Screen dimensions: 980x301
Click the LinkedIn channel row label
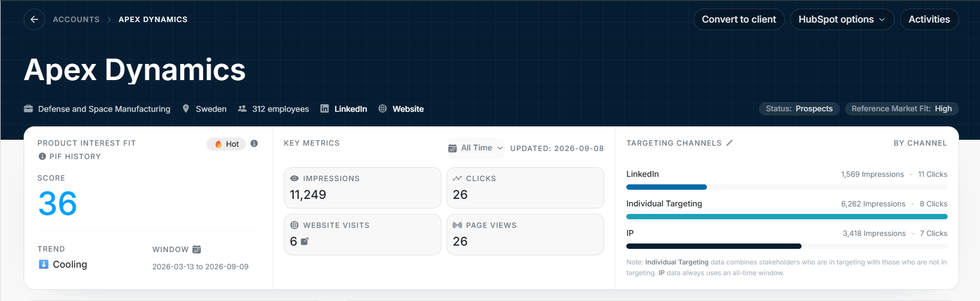tap(642, 174)
